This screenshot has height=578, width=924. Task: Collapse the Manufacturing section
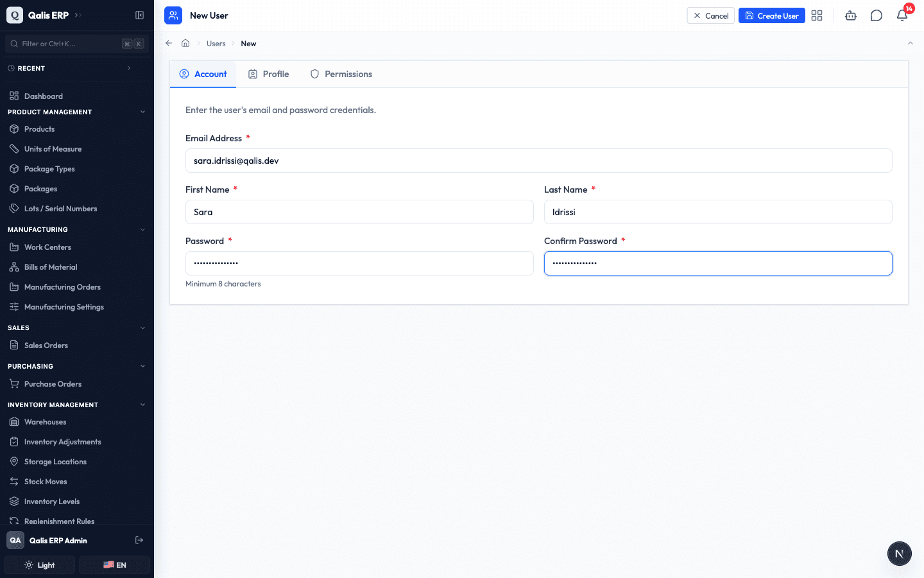[142, 229]
